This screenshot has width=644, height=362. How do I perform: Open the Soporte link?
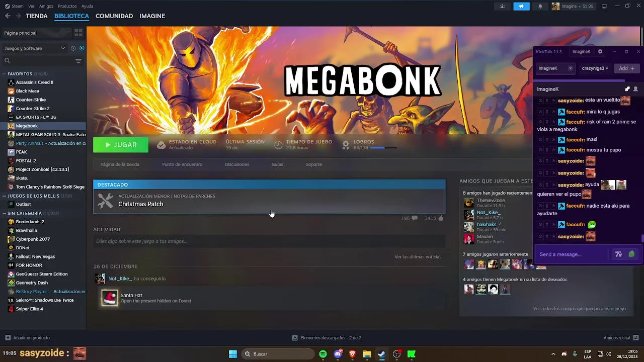(x=314, y=164)
